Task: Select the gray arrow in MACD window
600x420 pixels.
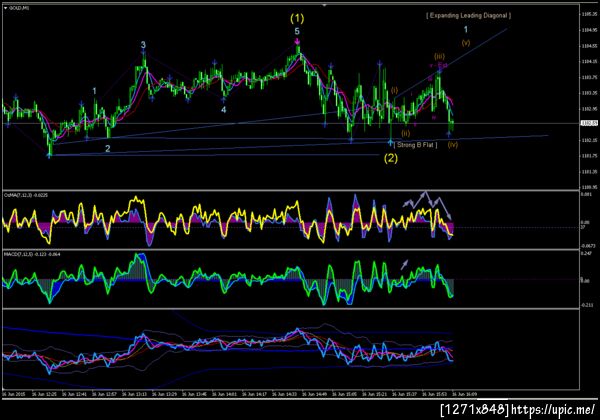Action: click(x=404, y=264)
